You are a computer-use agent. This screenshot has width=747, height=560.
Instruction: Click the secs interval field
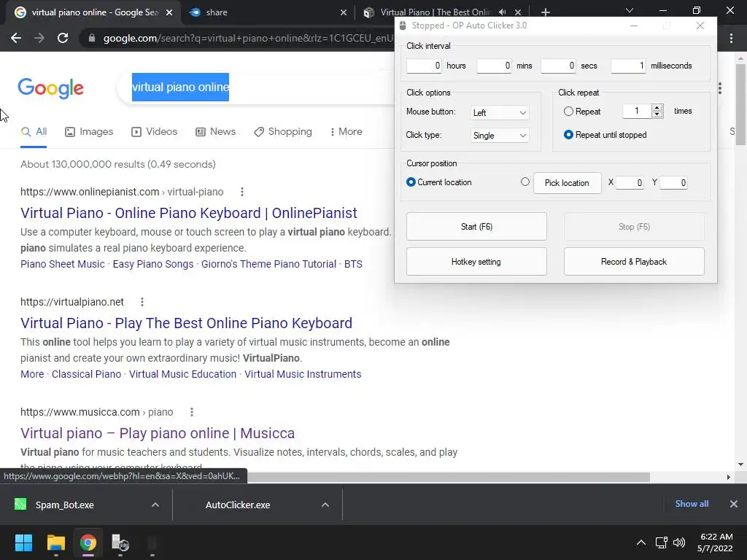click(558, 66)
